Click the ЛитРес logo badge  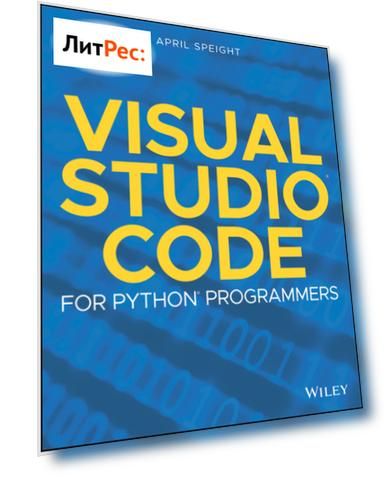point(102,47)
